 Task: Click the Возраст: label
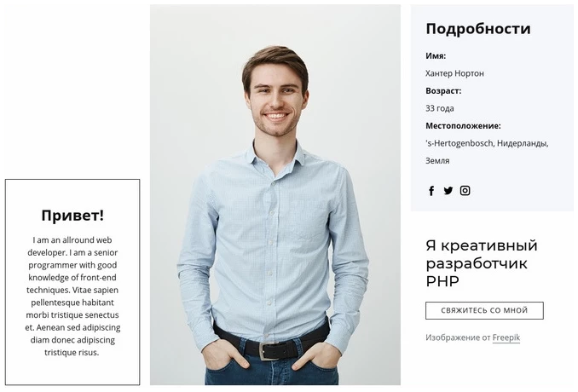point(443,91)
